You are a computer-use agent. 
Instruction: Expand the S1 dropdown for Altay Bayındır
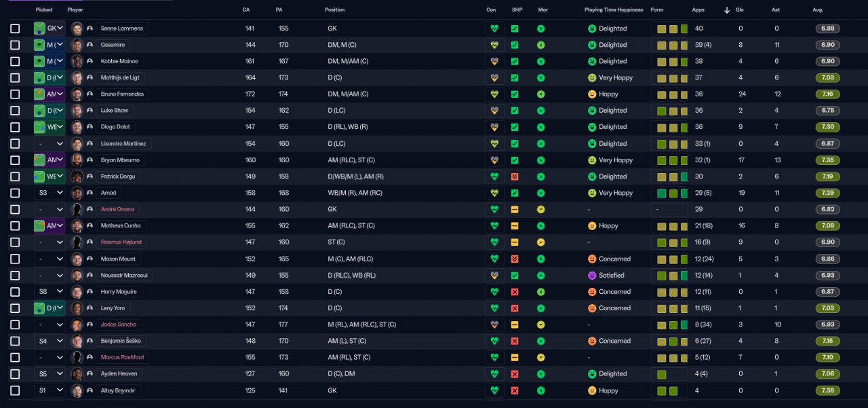(50, 390)
